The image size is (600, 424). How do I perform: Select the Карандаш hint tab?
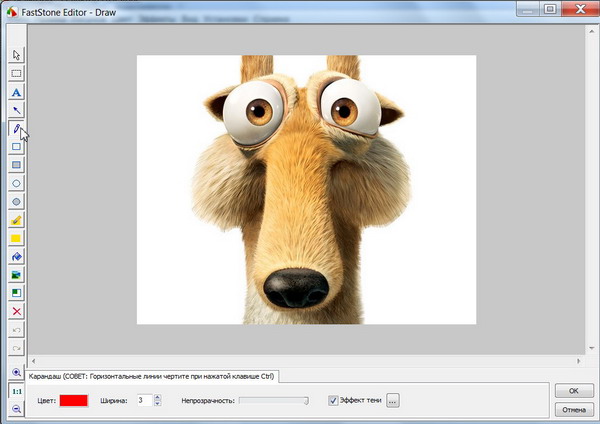152,376
